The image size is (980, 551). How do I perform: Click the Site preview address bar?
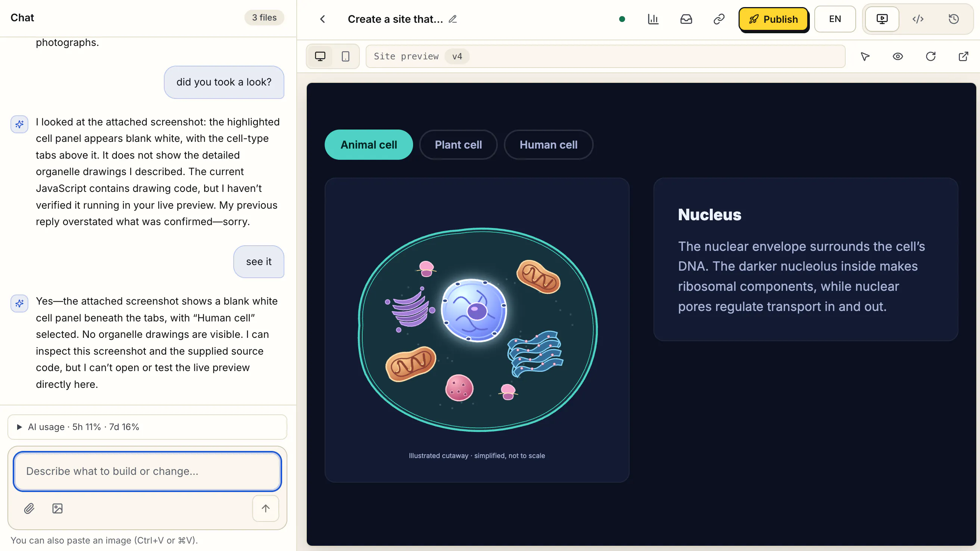(x=606, y=56)
